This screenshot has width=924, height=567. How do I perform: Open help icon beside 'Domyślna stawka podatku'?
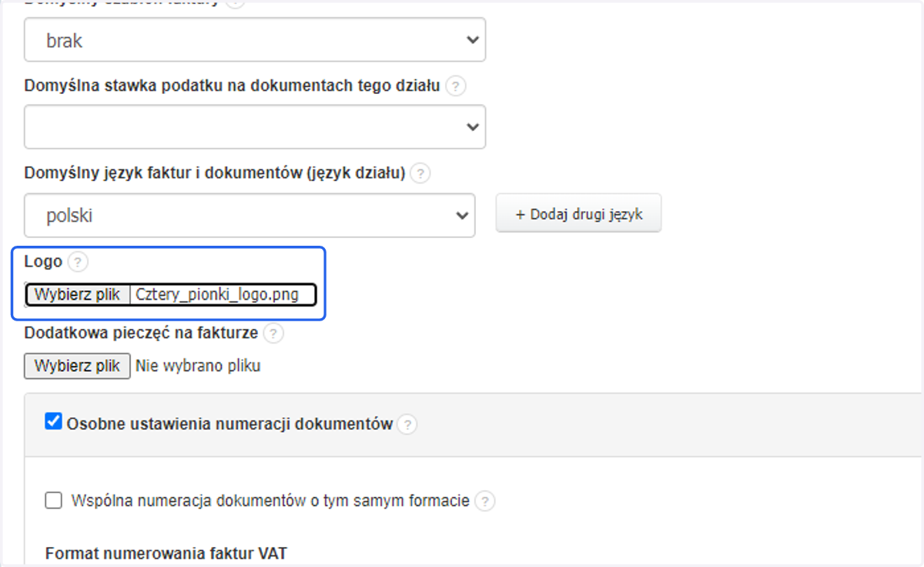[x=456, y=86]
